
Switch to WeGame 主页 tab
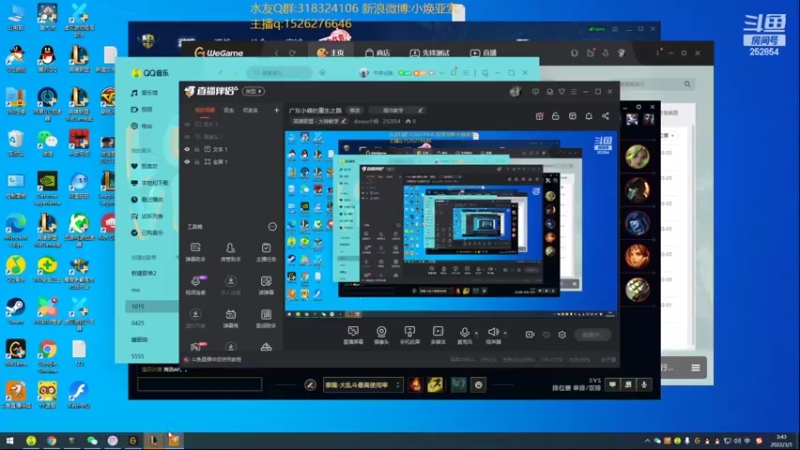(331, 53)
